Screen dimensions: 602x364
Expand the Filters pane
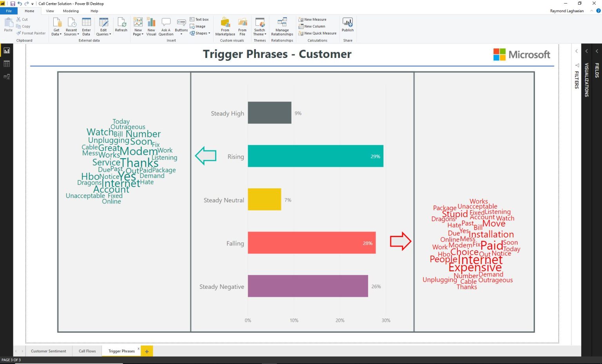point(576,51)
